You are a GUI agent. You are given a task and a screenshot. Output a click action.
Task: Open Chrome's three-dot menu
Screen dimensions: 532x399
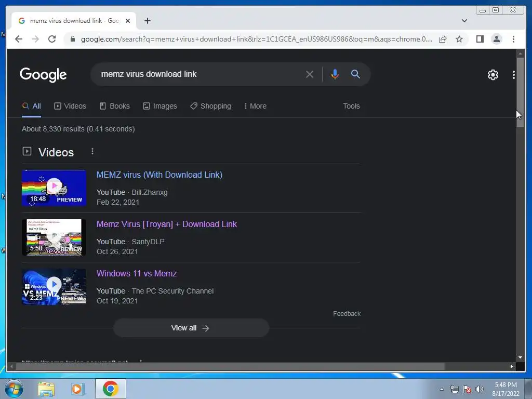tap(513, 39)
